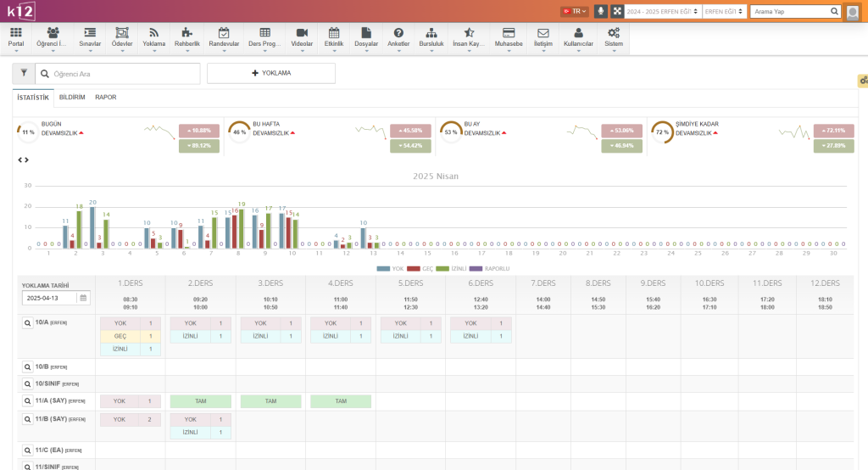Click magnifier icon beside class 11/B (SAY)

coord(27,419)
